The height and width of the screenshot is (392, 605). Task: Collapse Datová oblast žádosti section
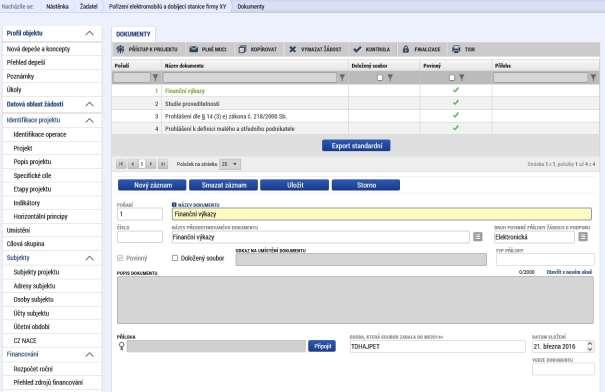[89, 104]
